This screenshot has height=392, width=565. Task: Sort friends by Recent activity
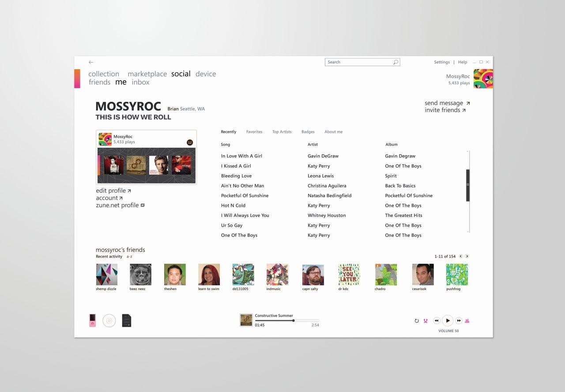(x=109, y=257)
